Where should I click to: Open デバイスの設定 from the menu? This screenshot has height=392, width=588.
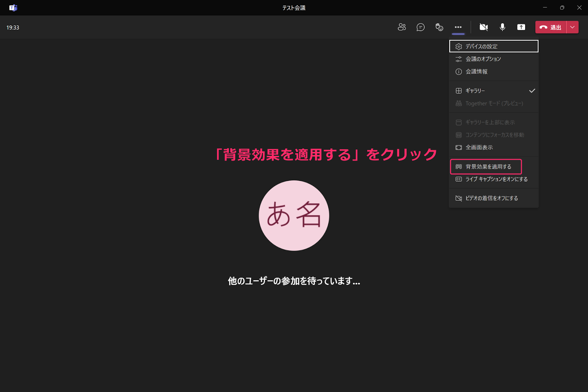pos(494,46)
